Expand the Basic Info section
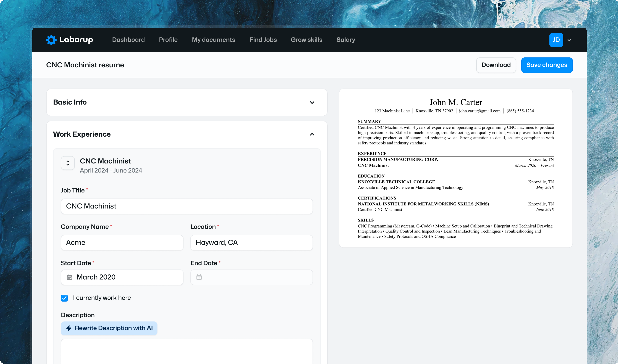Screen dimensions: 619x364 [312, 102]
